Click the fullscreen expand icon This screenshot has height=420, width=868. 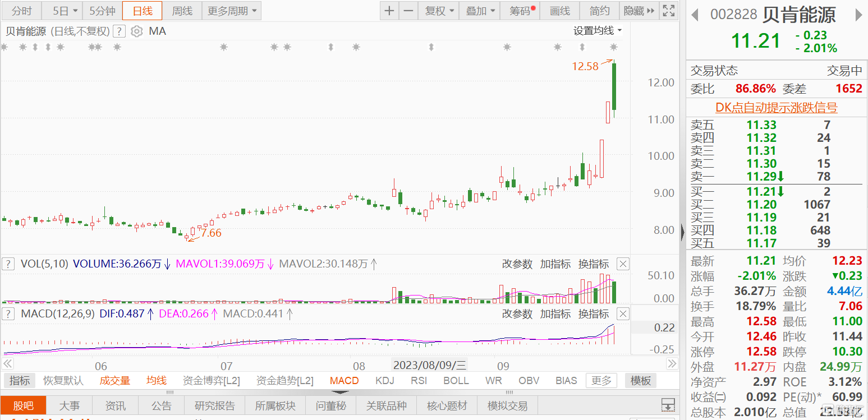tap(668, 11)
